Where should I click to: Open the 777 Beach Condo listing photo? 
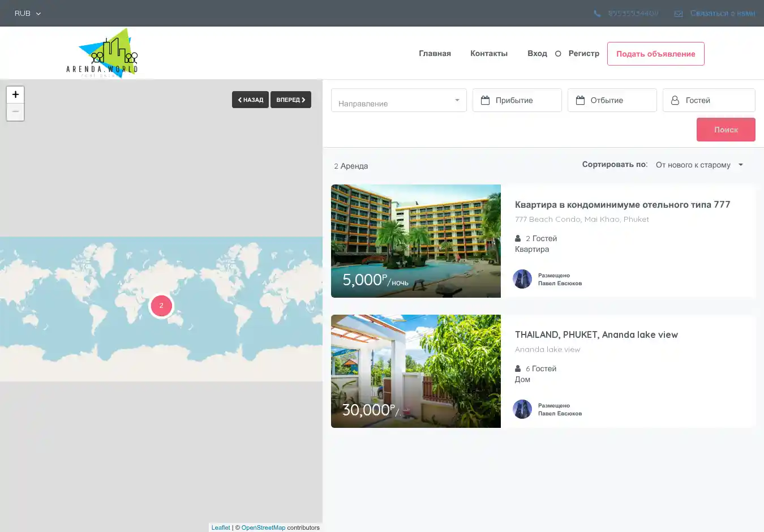(416, 241)
